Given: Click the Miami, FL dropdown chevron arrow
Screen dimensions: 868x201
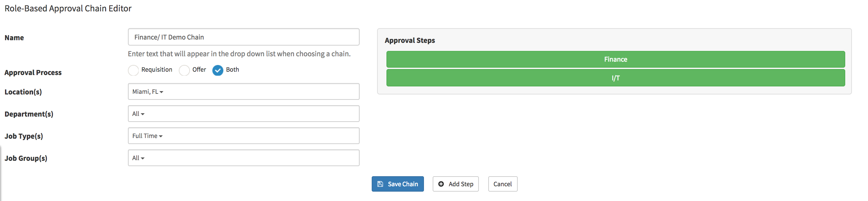Looking at the screenshot, I should click(x=162, y=92).
